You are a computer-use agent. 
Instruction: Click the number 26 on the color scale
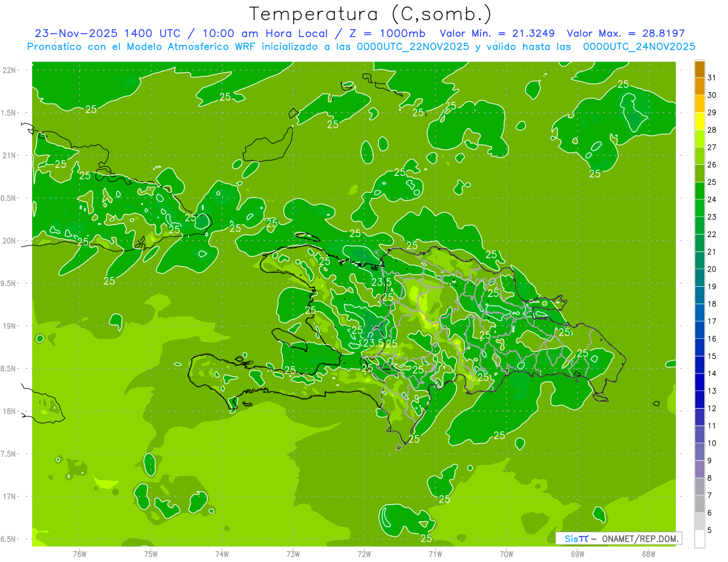click(x=712, y=165)
